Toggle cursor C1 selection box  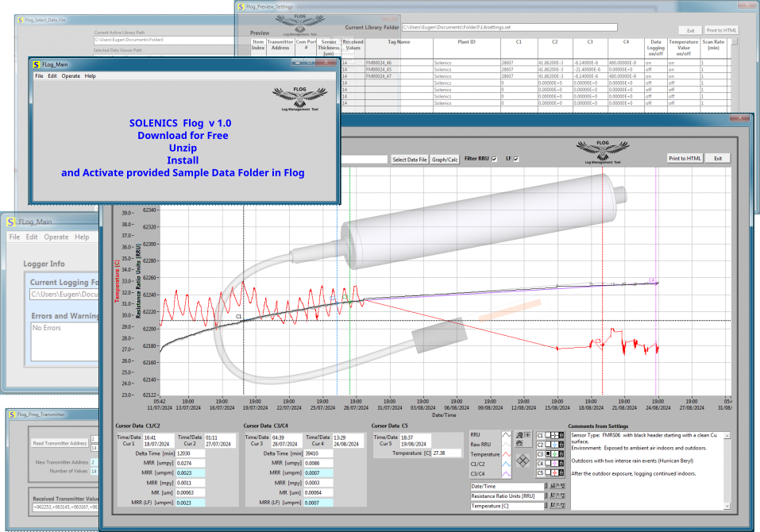point(548,436)
